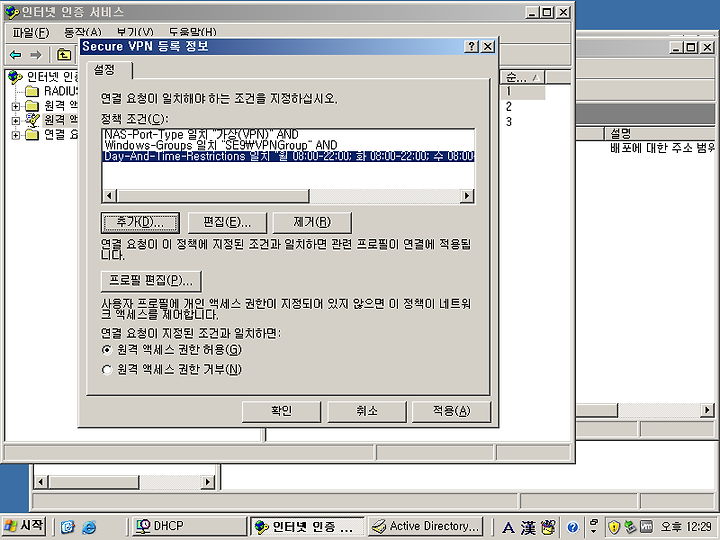720x540 pixels.
Task: Apply changes with 적용(A) button
Action: coord(452,411)
